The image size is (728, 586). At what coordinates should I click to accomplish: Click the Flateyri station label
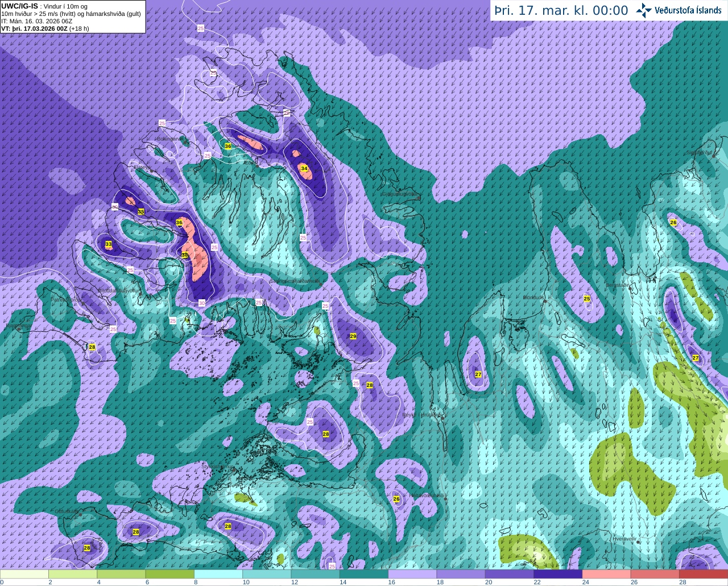(142, 167)
